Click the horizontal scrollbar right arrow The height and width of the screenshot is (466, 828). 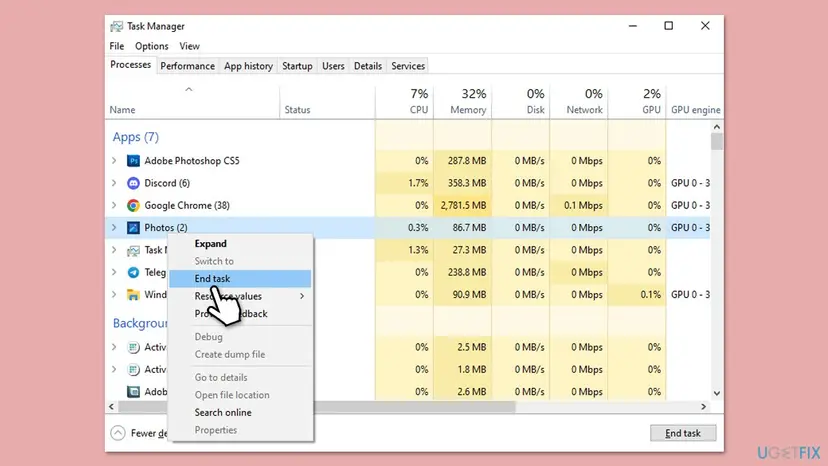point(703,406)
